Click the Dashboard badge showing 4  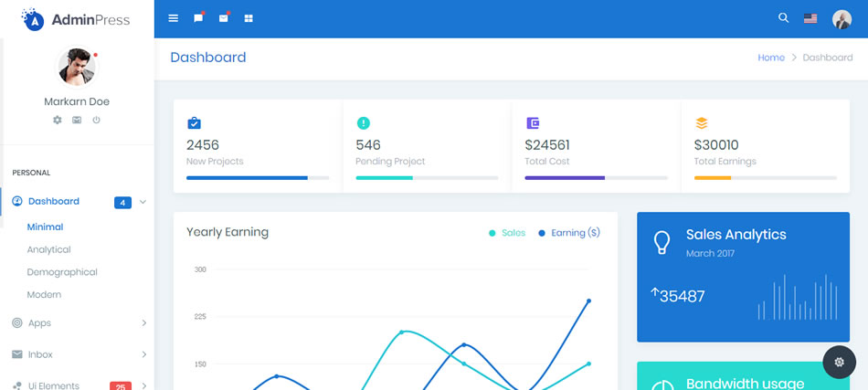123,203
